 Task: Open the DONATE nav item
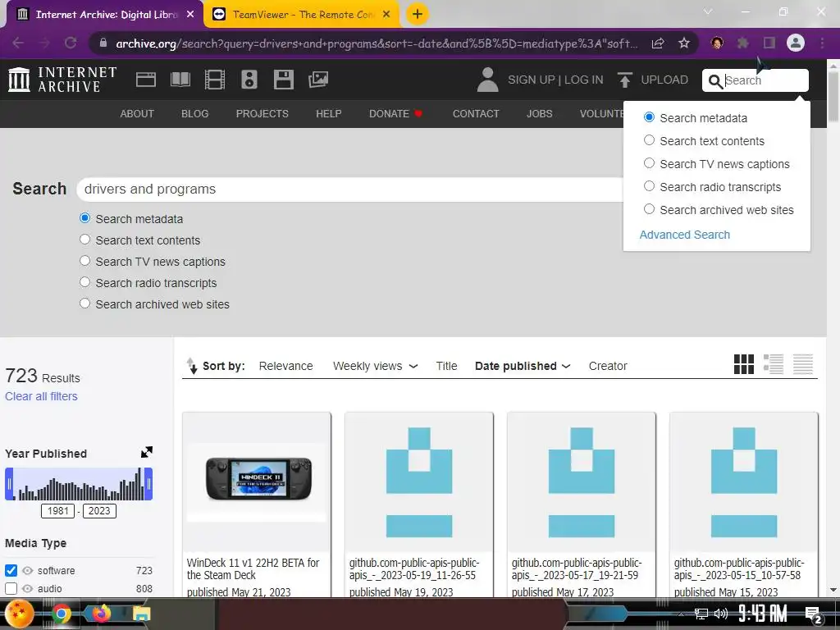pyautogui.click(x=395, y=113)
